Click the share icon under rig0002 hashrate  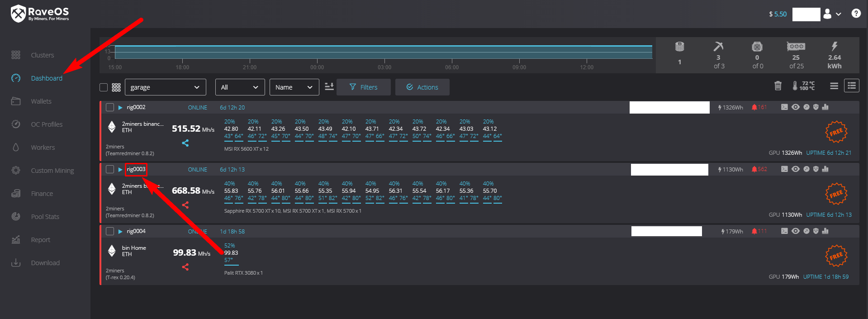[185, 143]
